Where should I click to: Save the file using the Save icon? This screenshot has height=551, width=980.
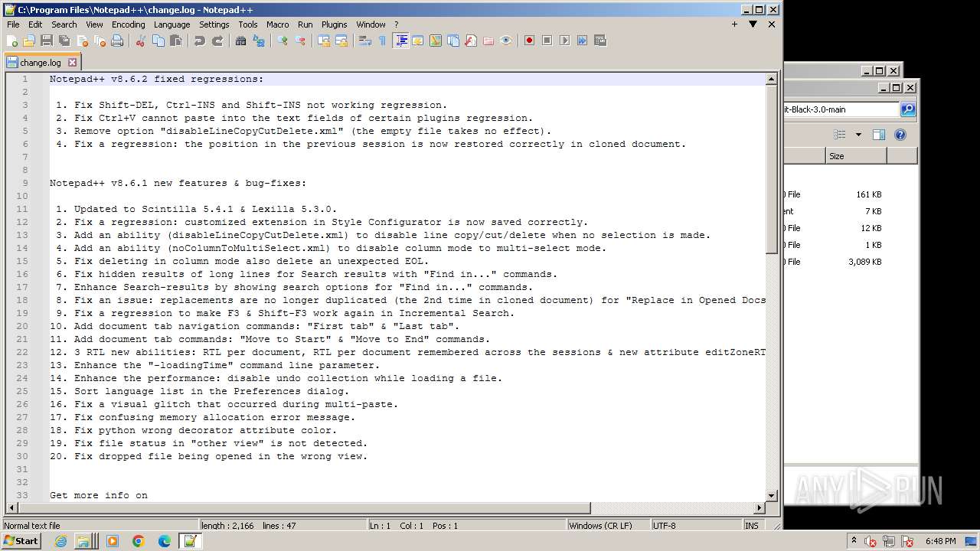pyautogui.click(x=47, y=41)
